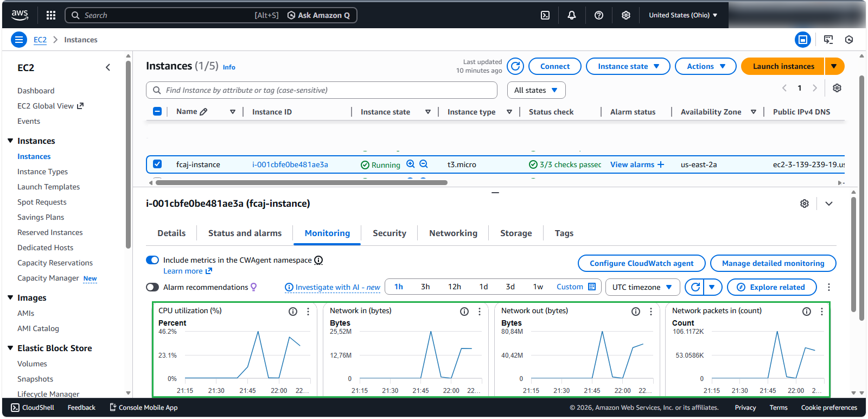Open the UTC timezone dropdown
This screenshot has width=868, height=419.
pos(642,287)
